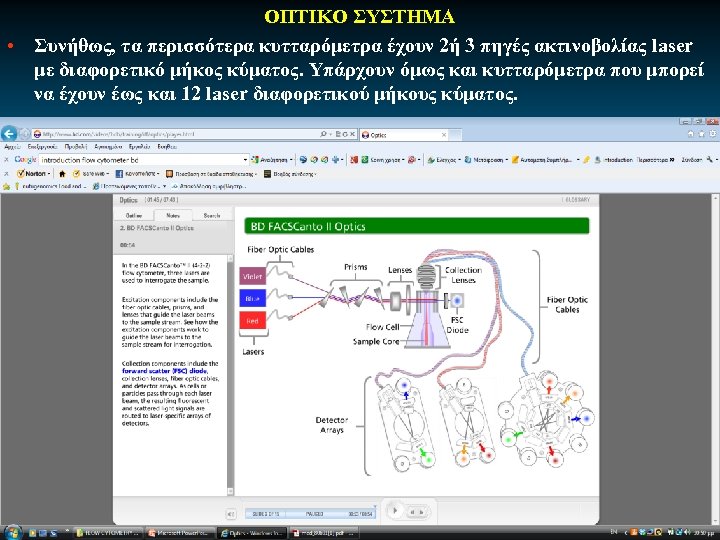Viewport: 720px width, 540px height.
Task: Switch to the Search tab in player
Action: 212,215
